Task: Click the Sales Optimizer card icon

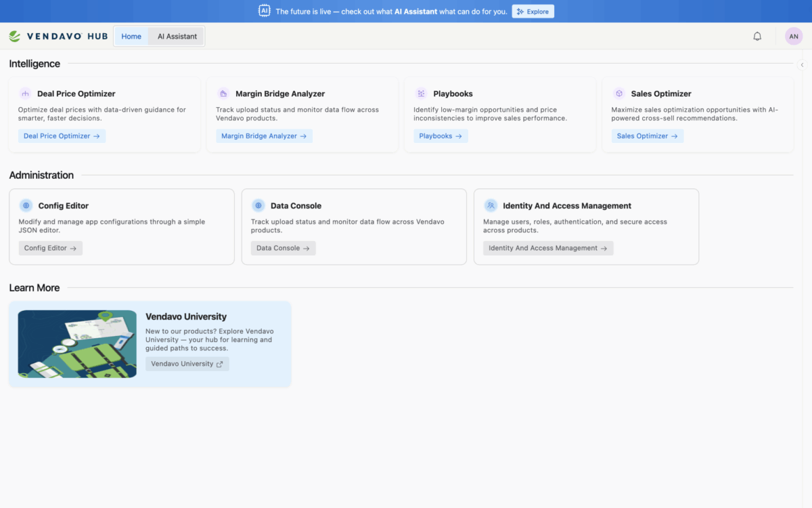Action: pyautogui.click(x=618, y=93)
